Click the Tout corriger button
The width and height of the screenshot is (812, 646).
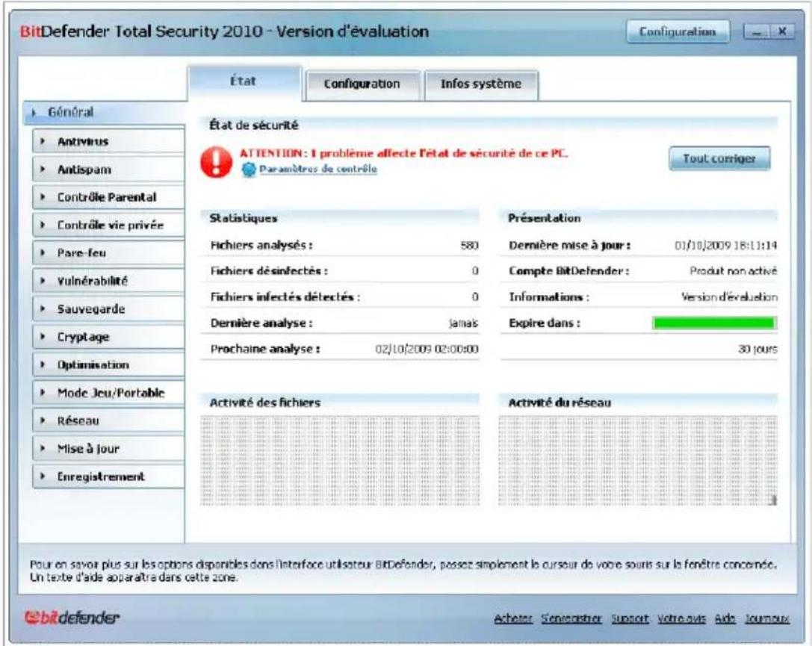719,158
